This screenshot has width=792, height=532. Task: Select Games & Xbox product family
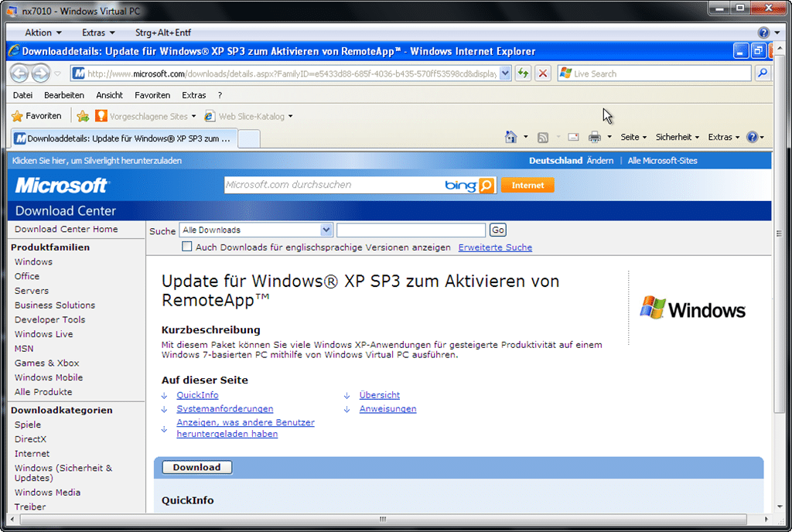(x=46, y=363)
